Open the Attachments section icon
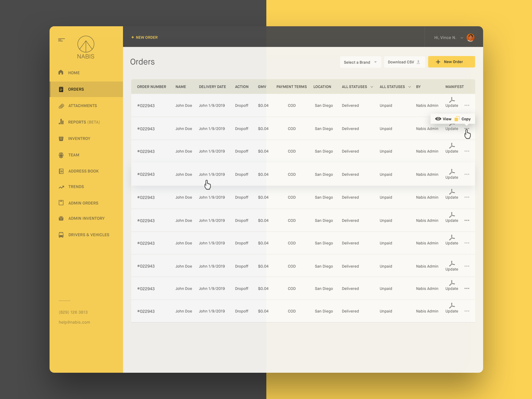This screenshot has width=532, height=399. coord(61,106)
